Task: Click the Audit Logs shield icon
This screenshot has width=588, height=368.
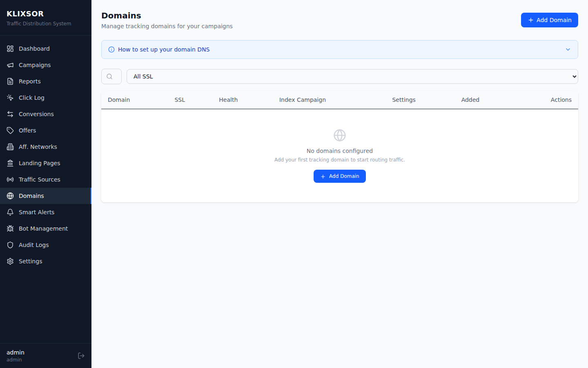Action: point(10,245)
